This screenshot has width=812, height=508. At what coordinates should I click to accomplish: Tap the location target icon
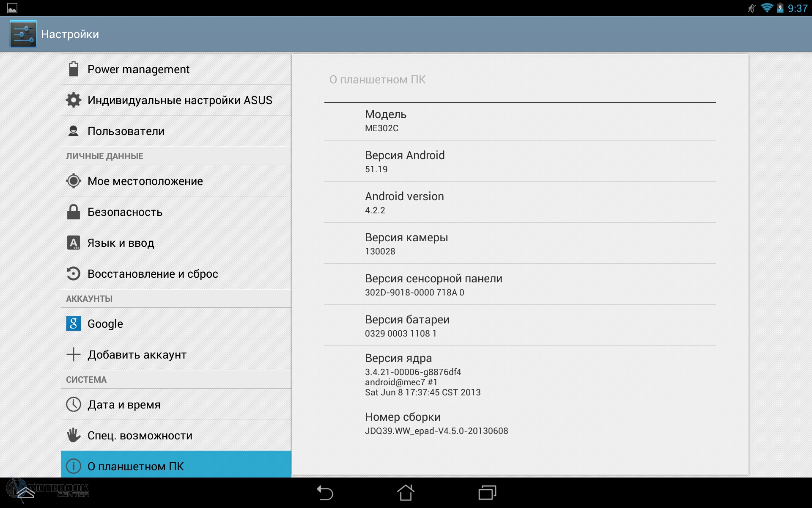click(x=73, y=181)
